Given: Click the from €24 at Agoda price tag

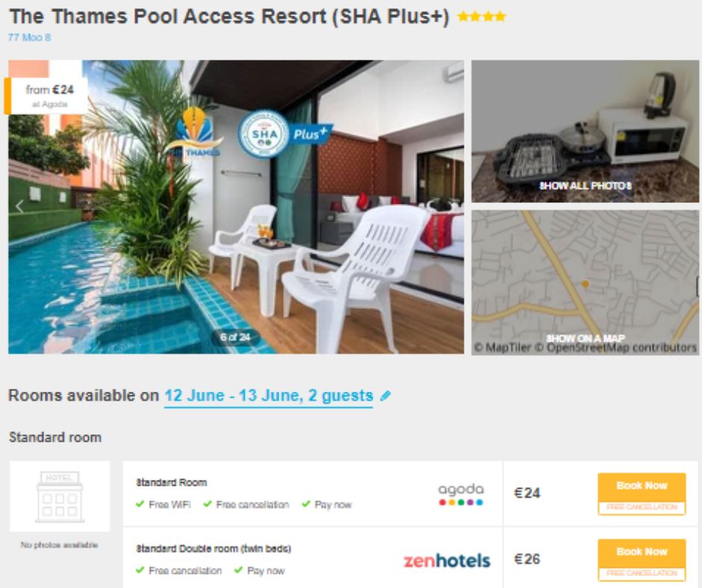Looking at the screenshot, I should [x=46, y=96].
